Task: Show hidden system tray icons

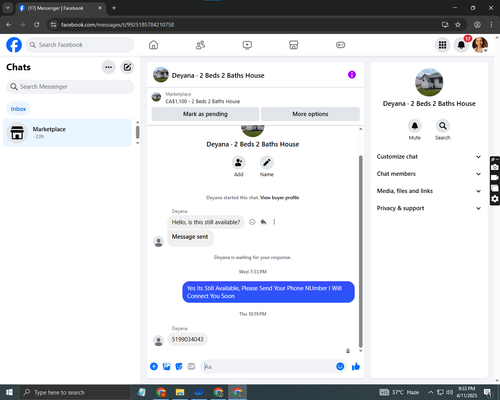Action: (431, 392)
